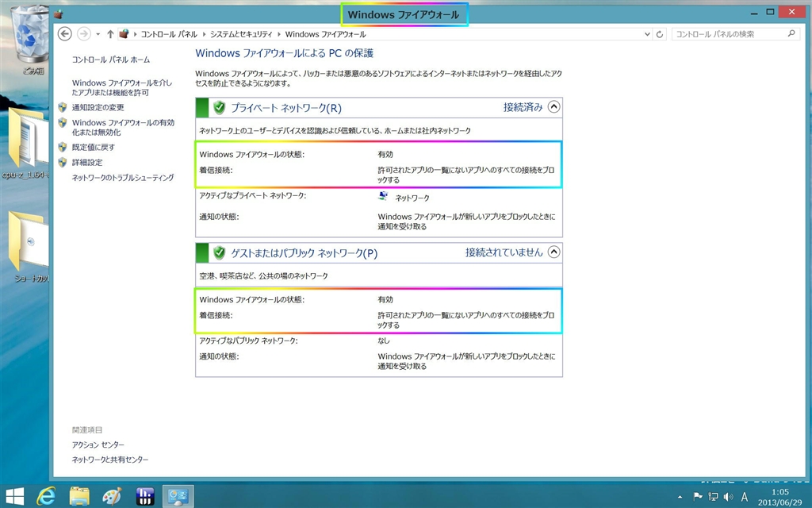The width and height of the screenshot is (812, 508).
Task: Click ゲストまたはパブリック ネットワーク(P) heading
Action: click(x=304, y=253)
